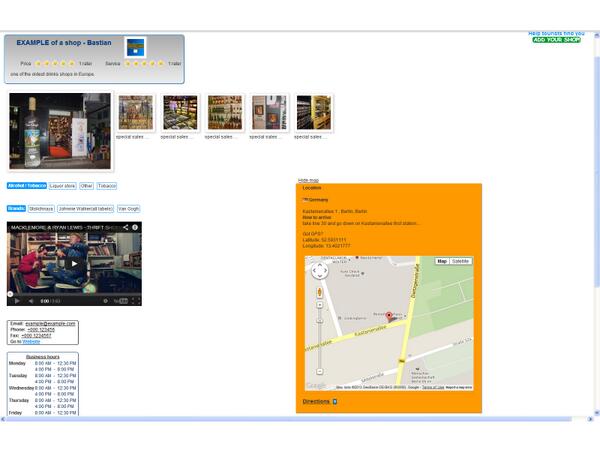Select the Stolichnaya brand tag
The height and width of the screenshot is (450, 600).
[41, 209]
